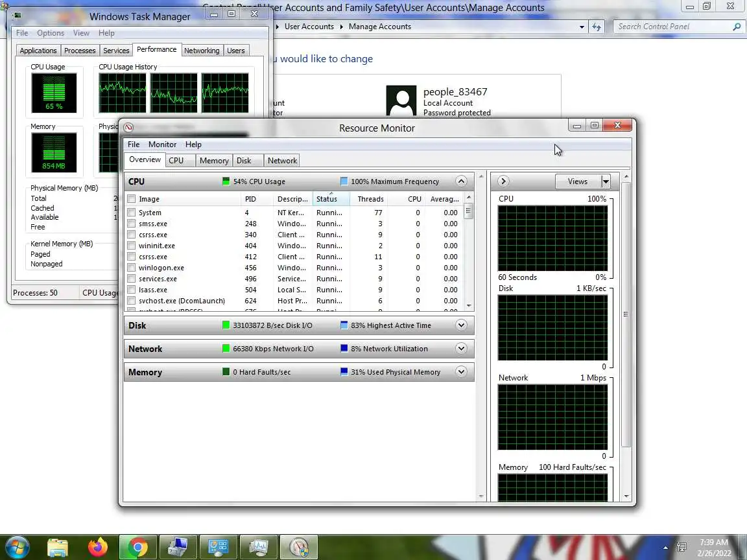747x560 pixels.
Task: Open Help menu in Resource Monitor
Action: 193,145
